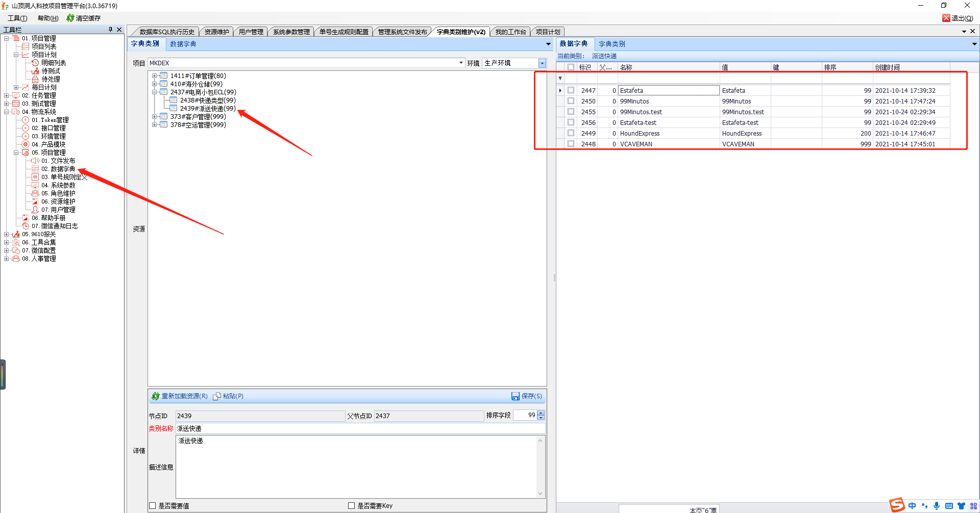This screenshot has height=513, width=980.
Task: Pin the toolbar panel with pushpin icon
Action: coord(110,30)
